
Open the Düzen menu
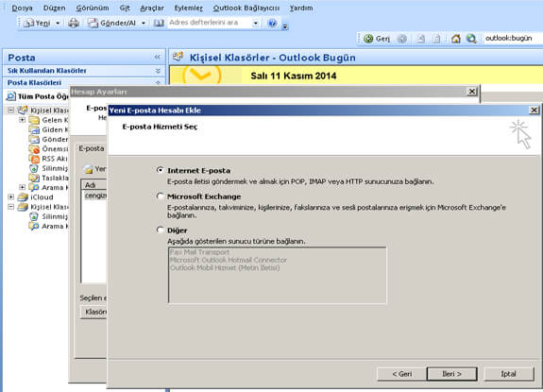(x=55, y=8)
